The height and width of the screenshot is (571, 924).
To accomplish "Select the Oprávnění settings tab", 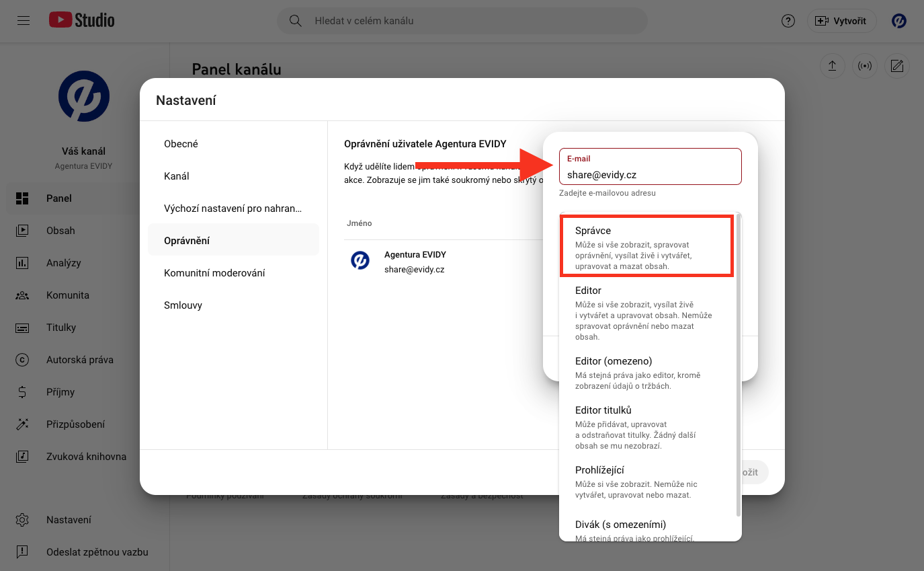I will [233, 240].
